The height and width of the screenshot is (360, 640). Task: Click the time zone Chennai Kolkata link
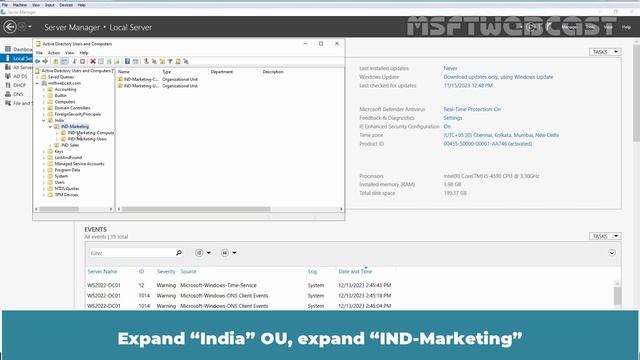(501, 135)
